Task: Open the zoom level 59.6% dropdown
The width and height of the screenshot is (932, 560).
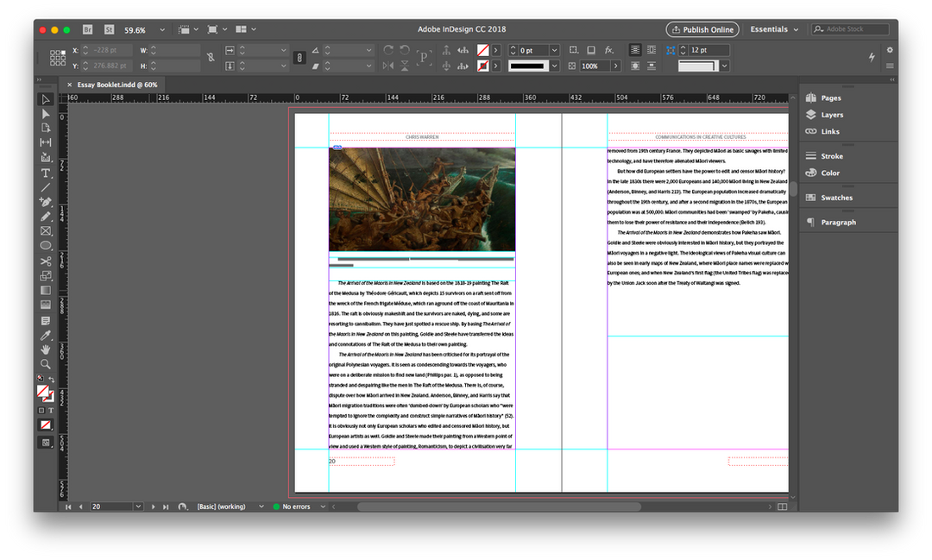Action: 163,30
